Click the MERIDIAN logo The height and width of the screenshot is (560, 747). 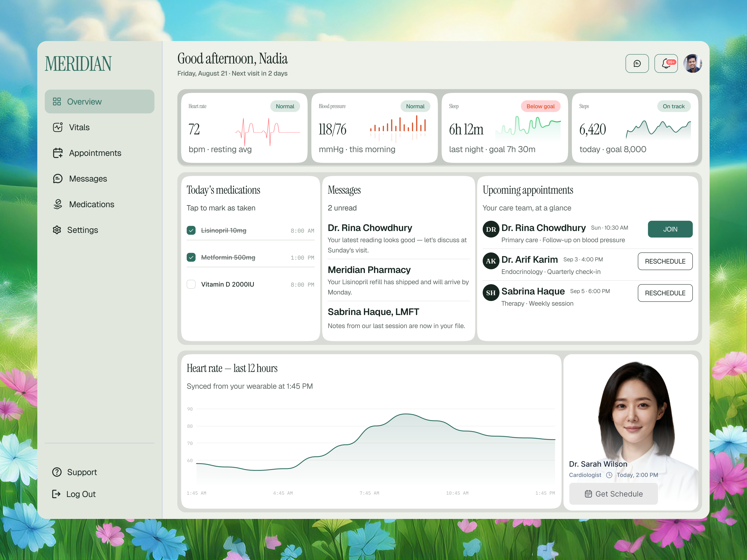coord(78,64)
